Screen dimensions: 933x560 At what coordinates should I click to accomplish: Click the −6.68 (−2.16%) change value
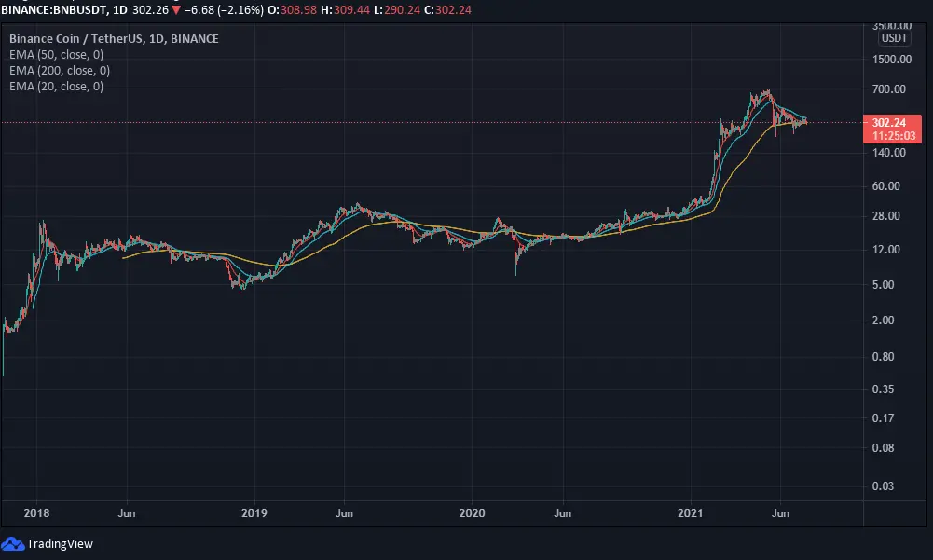click(x=224, y=10)
